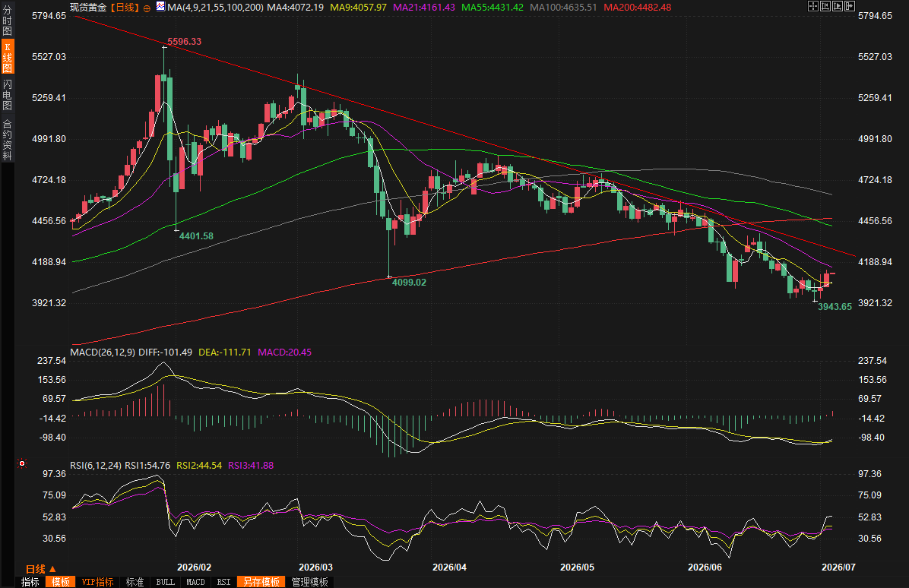Open MA(4,9,21,55,100,200) parameter settings
The image size is (909, 588).
click(215, 8)
